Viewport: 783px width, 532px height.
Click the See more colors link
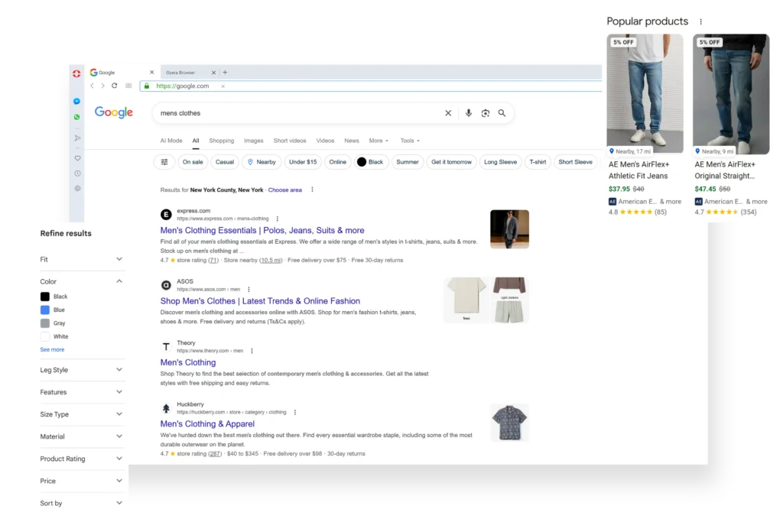click(x=52, y=349)
